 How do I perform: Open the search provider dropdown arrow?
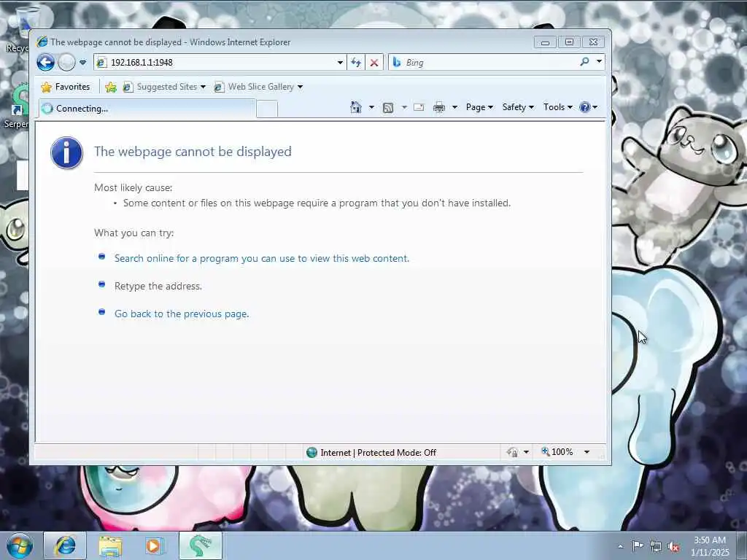[600, 61]
